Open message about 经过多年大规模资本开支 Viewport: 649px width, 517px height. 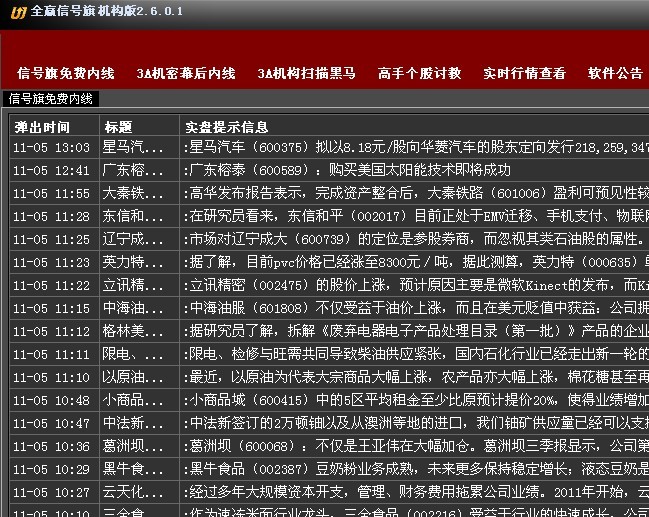tap(414, 492)
